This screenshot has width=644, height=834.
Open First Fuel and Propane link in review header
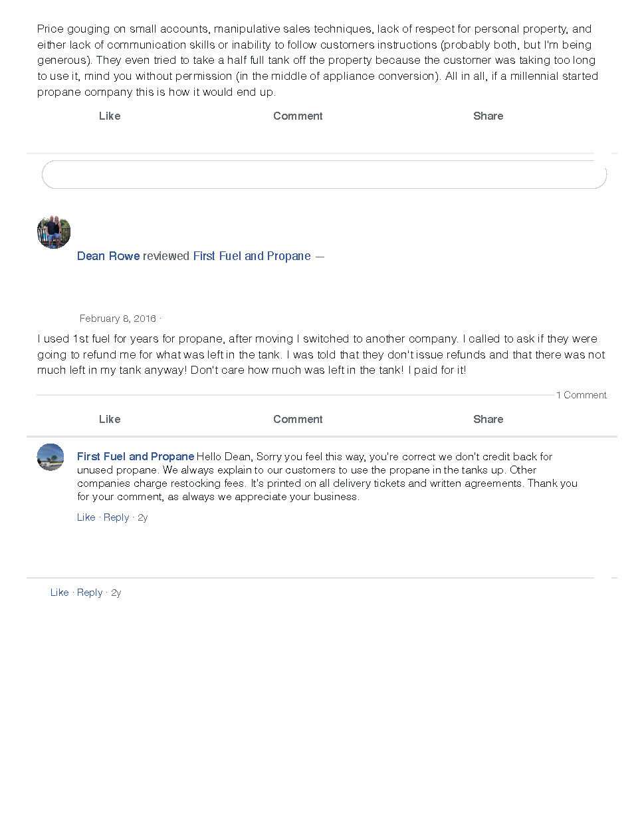point(252,256)
